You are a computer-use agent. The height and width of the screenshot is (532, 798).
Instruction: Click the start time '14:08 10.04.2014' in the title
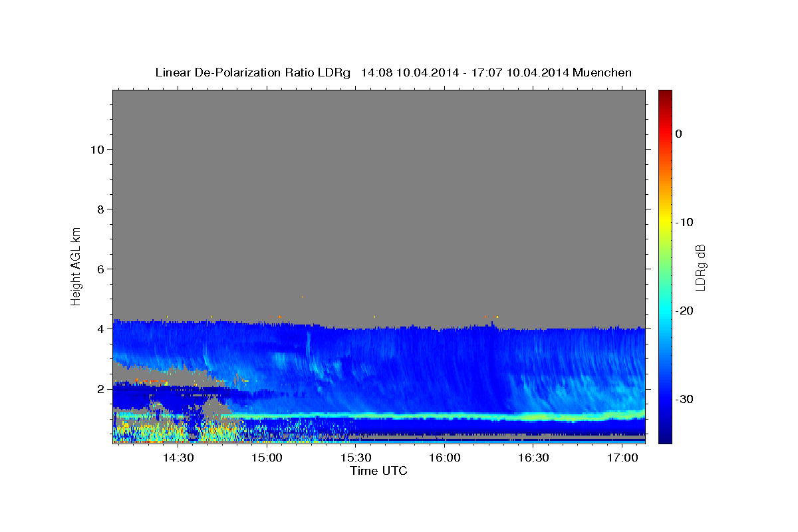tap(410, 72)
